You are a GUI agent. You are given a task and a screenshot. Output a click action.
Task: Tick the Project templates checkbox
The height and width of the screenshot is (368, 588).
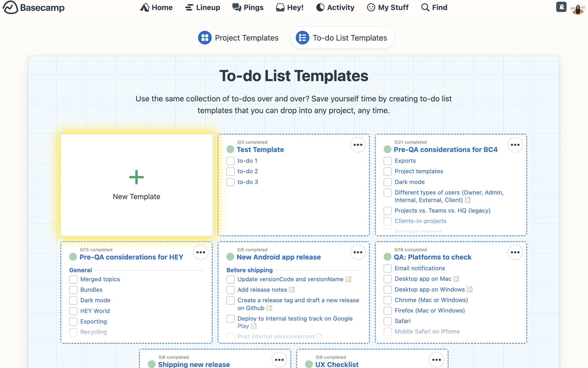point(388,171)
